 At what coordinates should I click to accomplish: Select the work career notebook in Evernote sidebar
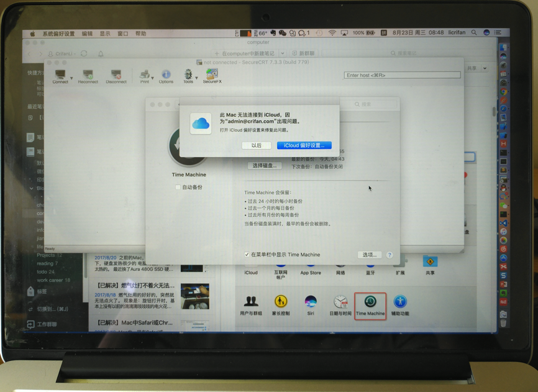(53, 280)
